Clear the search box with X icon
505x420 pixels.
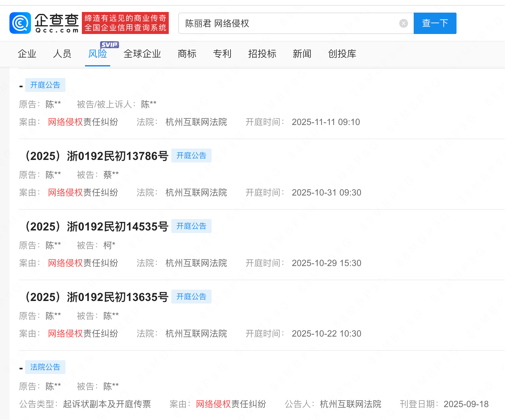pos(403,23)
